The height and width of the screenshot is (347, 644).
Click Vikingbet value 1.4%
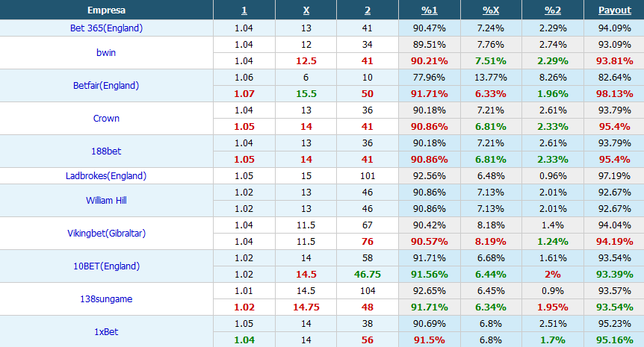click(x=552, y=225)
